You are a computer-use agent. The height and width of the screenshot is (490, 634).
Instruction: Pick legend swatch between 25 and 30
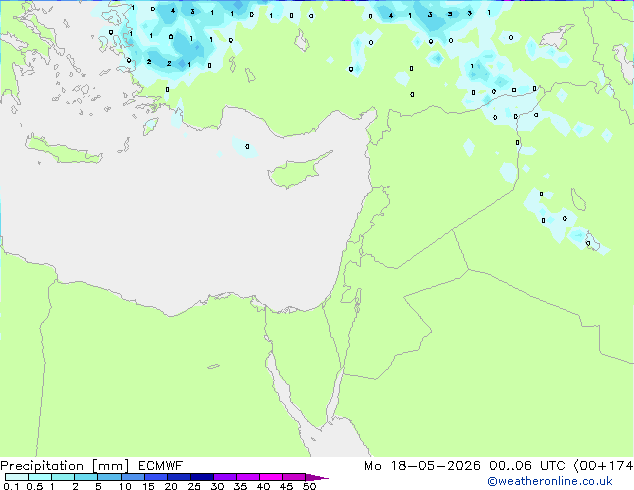tap(201, 477)
